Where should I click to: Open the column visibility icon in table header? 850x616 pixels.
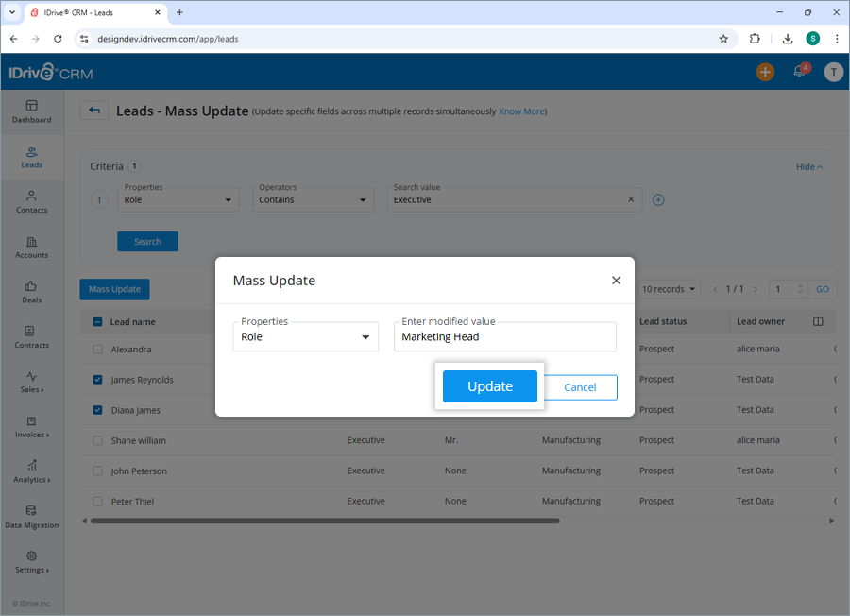[817, 321]
